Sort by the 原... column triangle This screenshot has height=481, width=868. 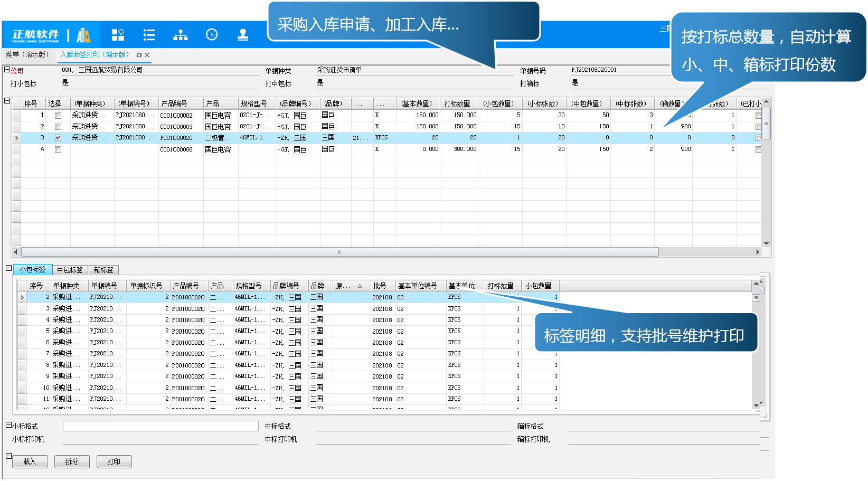pyautogui.click(x=360, y=286)
